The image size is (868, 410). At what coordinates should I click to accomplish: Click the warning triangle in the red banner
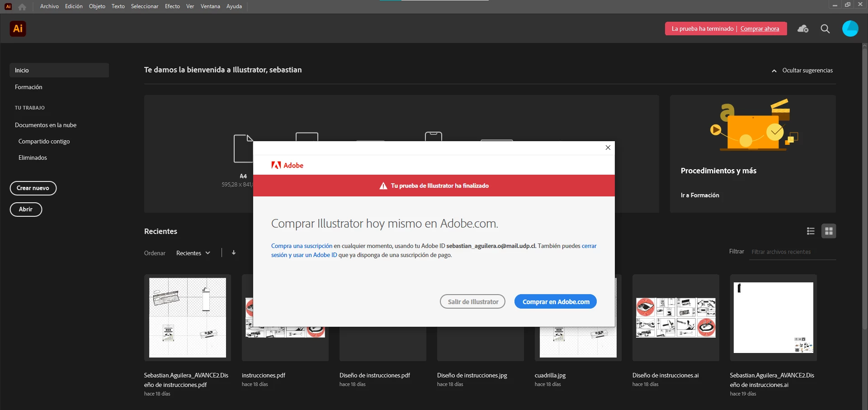coord(383,186)
